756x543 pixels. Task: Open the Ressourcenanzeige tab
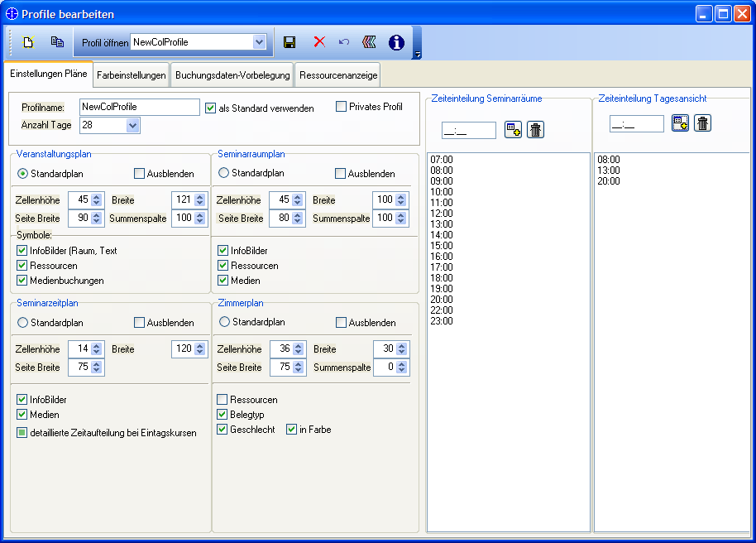coord(338,74)
